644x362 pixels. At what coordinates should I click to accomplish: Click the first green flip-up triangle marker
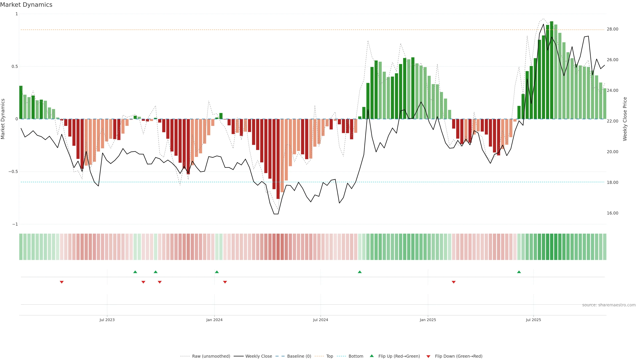tap(135, 272)
